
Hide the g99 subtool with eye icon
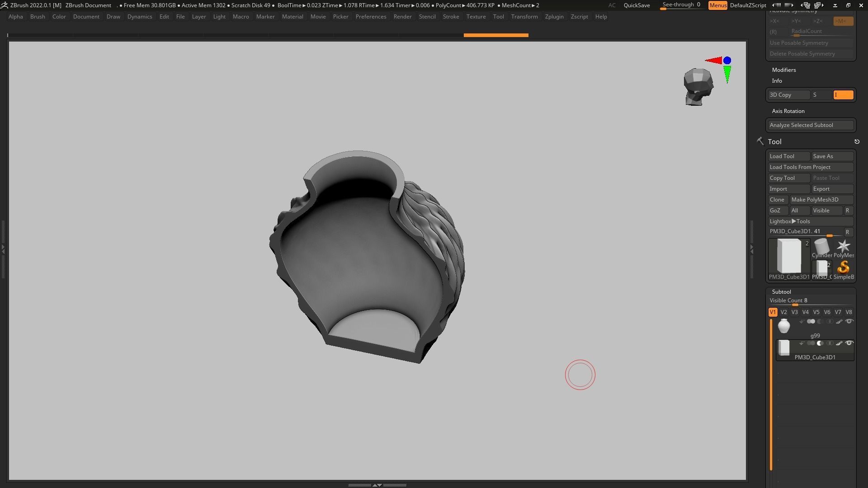pos(849,322)
